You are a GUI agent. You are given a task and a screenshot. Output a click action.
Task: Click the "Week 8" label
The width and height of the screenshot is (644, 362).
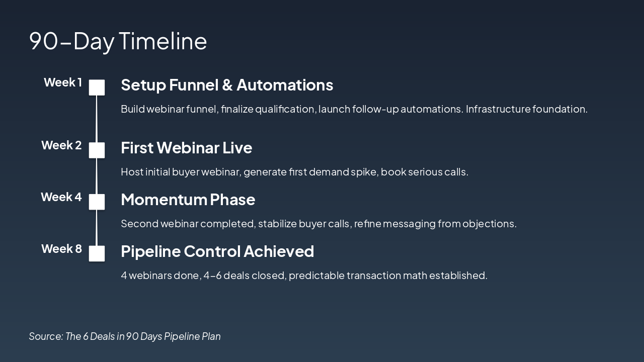(61, 249)
